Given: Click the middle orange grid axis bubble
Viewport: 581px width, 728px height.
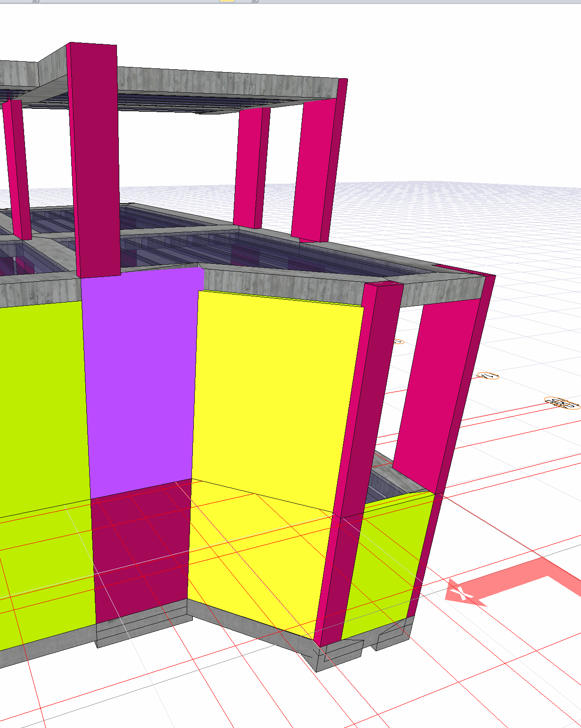Looking at the screenshot, I should coord(488,376).
